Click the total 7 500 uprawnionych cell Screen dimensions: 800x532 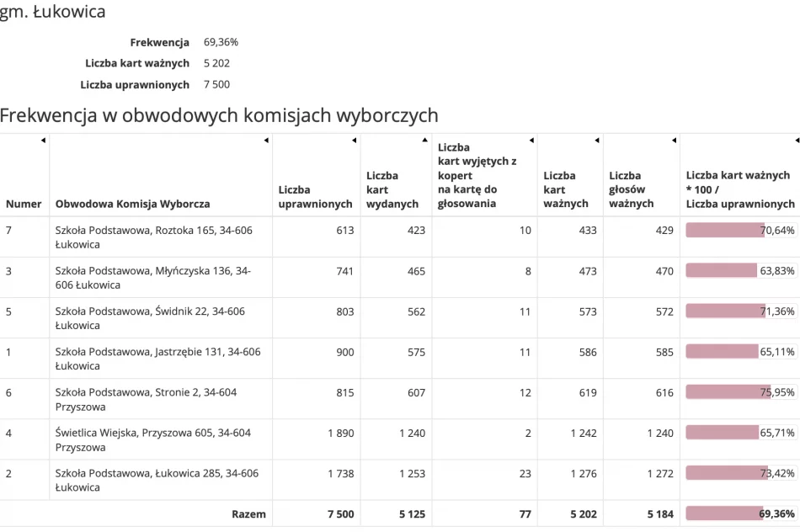tap(340, 513)
